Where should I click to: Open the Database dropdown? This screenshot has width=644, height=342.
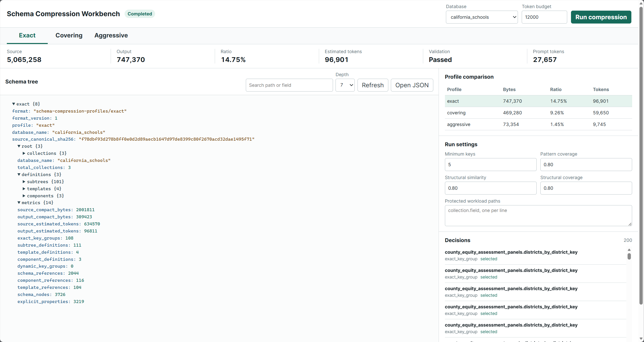click(x=482, y=17)
